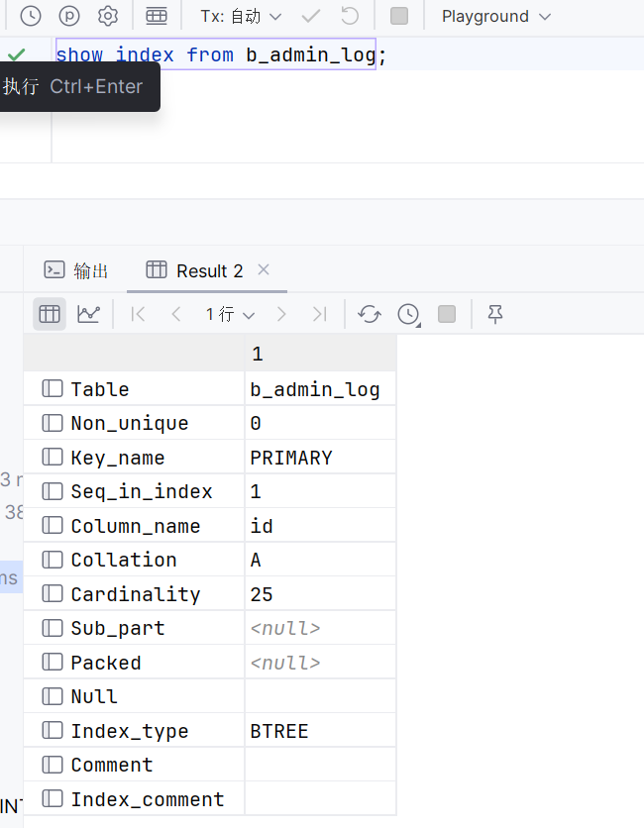644x828 pixels.
Task: Click the column header labeled 1
Action: [x=320, y=354]
